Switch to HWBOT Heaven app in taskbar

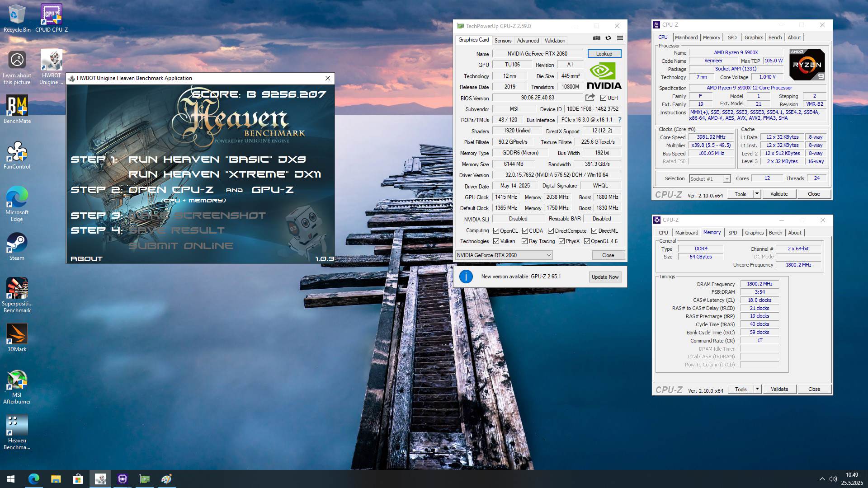click(x=100, y=479)
